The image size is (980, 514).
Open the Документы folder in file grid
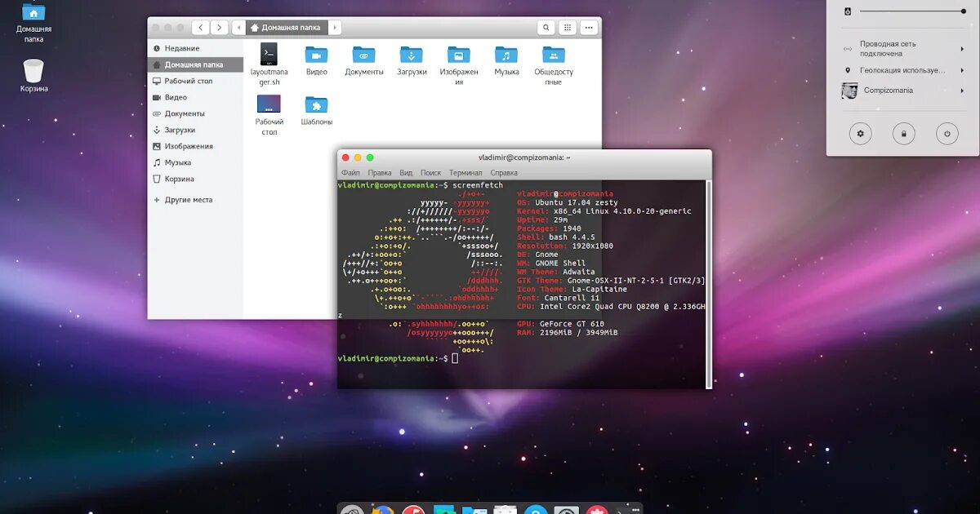(363, 60)
